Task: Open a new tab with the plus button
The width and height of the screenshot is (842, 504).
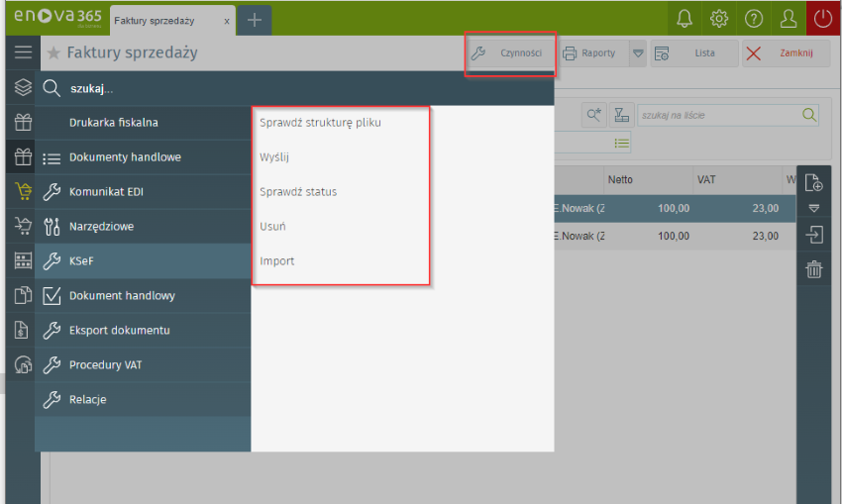Action: [254, 20]
